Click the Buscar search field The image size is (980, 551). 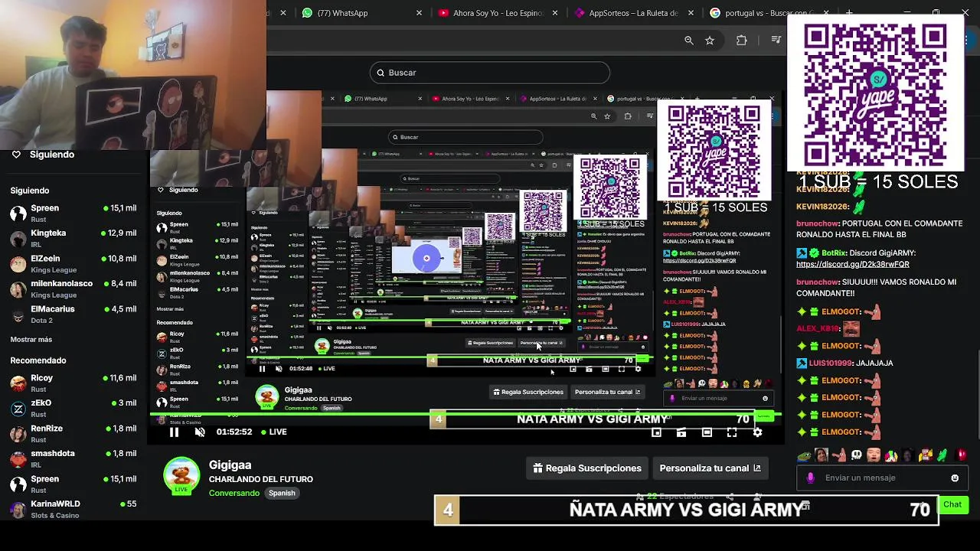(x=490, y=73)
